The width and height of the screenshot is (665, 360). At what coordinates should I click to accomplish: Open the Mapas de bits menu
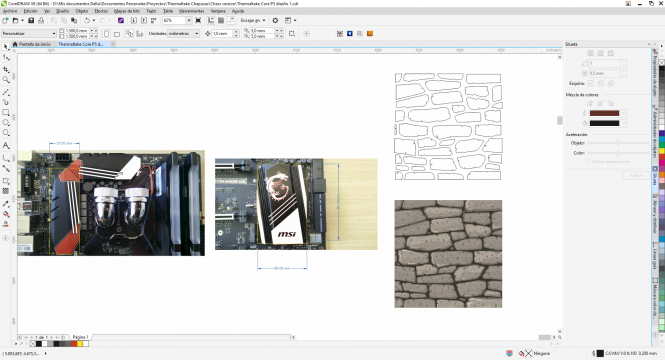point(127,11)
